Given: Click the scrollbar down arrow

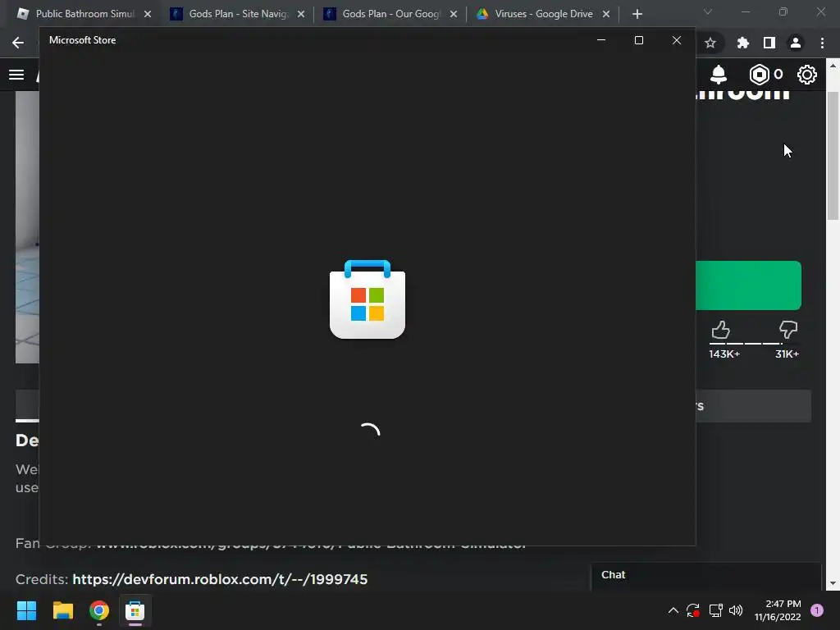Looking at the screenshot, I should click(833, 583).
